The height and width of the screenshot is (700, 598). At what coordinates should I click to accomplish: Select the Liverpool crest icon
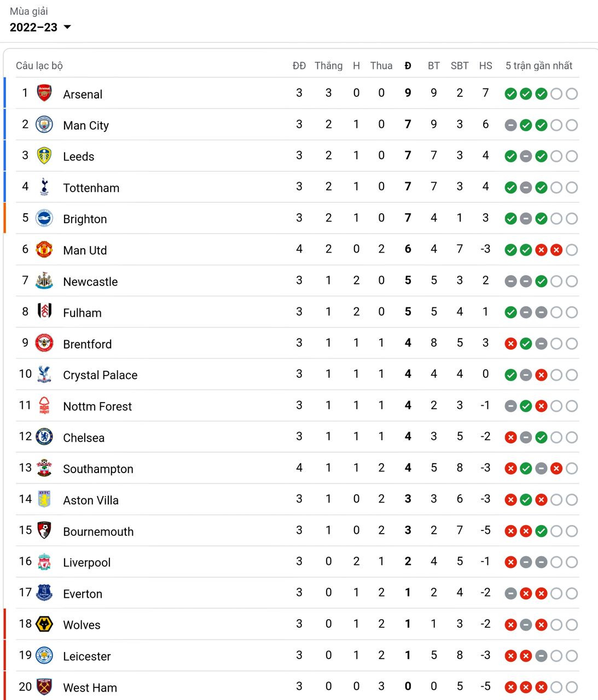(x=44, y=562)
